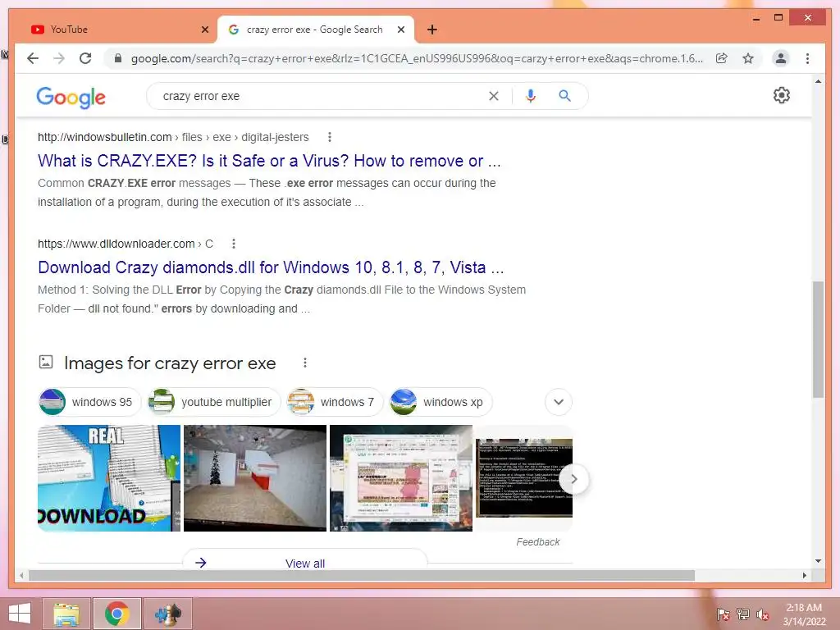Start voice search with the microphone icon
The height and width of the screenshot is (630, 840).
(531, 96)
